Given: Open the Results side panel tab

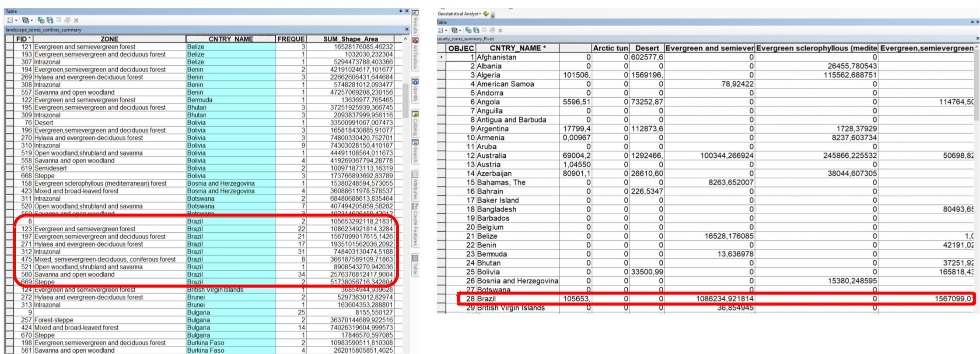Looking at the screenshot, I should pyautogui.click(x=415, y=22).
